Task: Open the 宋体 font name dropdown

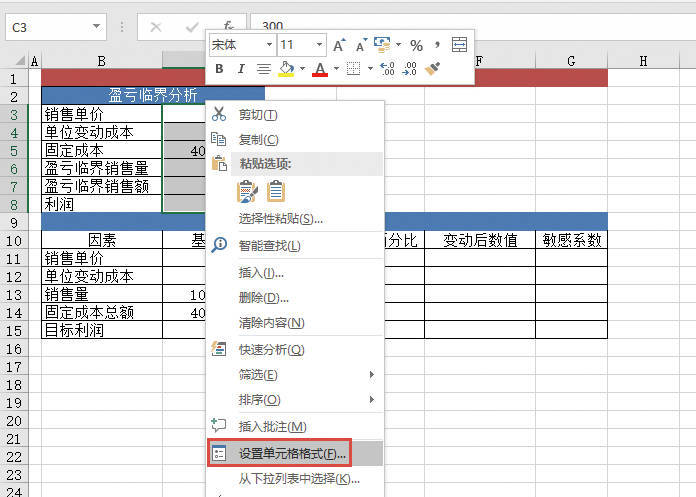Action: pos(269,45)
